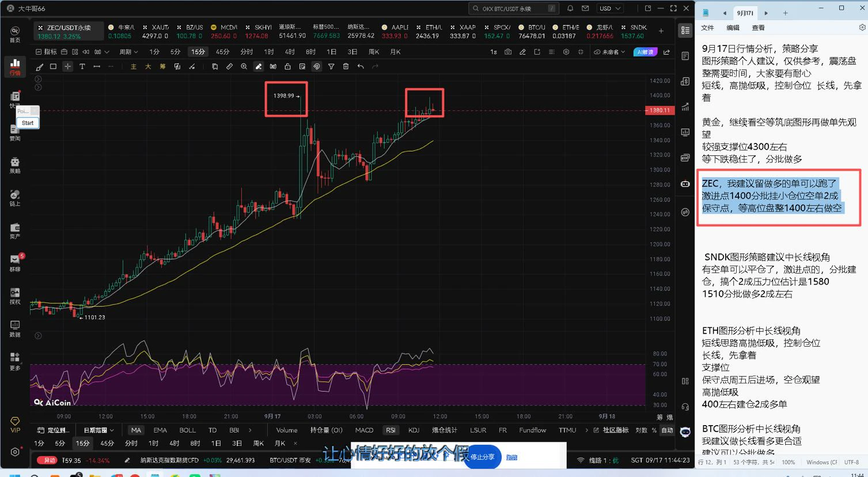This screenshot has width=868, height=477.
Task: Add a new Notepad tab
Action: [x=785, y=13]
